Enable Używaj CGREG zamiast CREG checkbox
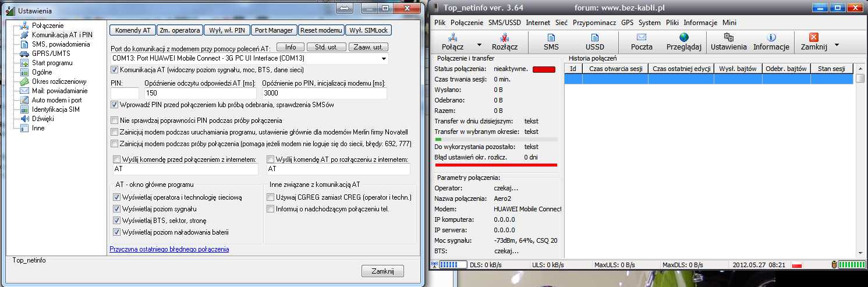 270,197
